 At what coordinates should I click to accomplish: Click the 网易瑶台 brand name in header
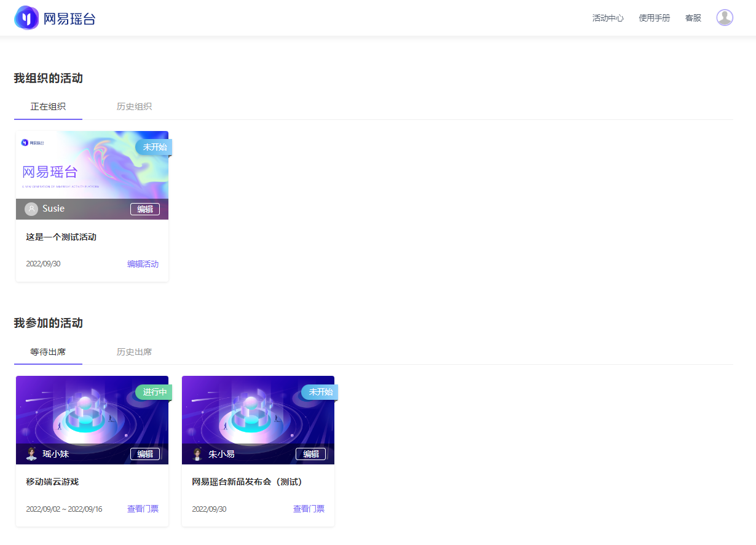tap(69, 18)
